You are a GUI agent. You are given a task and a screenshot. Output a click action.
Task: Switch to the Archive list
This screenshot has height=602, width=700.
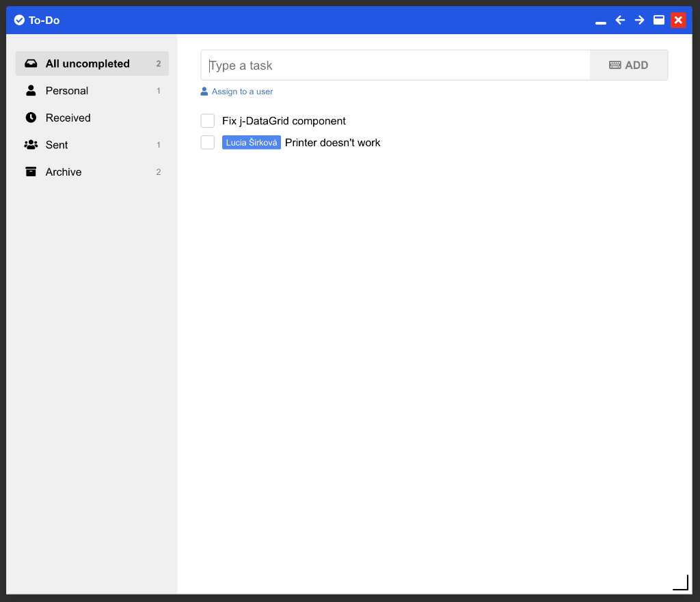click(64, 172)
